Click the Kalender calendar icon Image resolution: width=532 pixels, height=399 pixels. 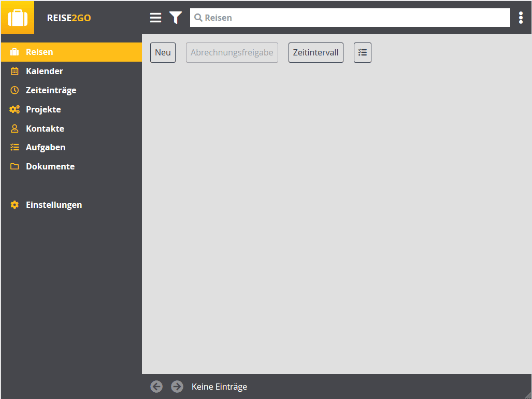[x=15, y=71]
